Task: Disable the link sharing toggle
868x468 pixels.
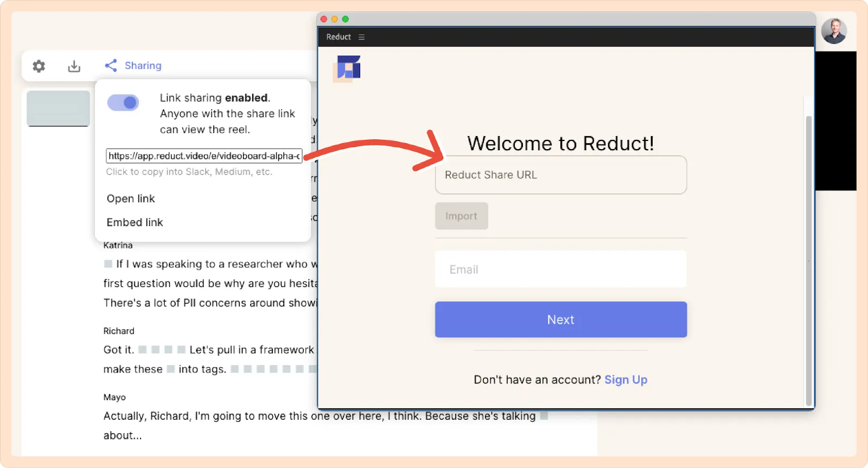Action: coord(123,102)
